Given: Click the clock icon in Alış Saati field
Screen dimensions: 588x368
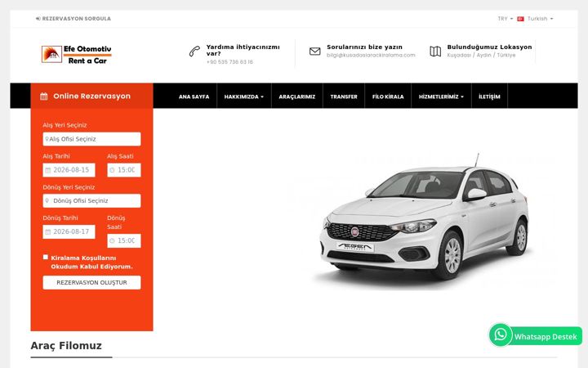Looking at the screenshot, I should point(112,170).
